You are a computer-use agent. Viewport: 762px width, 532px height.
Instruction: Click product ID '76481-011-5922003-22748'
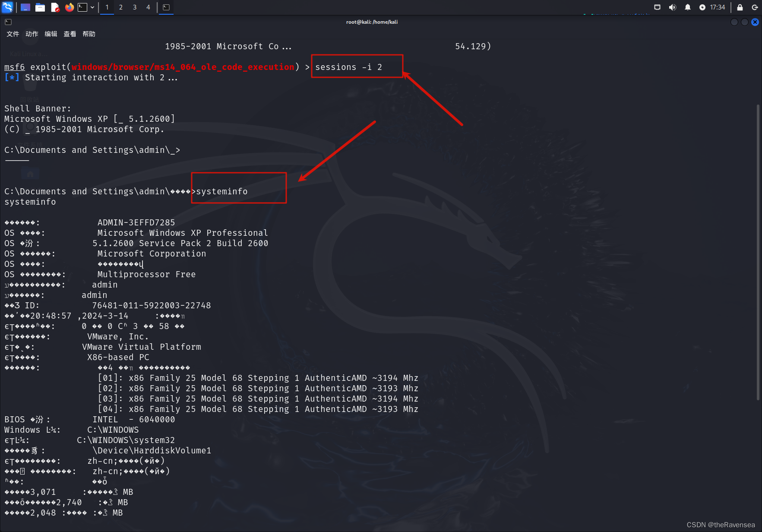[152, 305]
